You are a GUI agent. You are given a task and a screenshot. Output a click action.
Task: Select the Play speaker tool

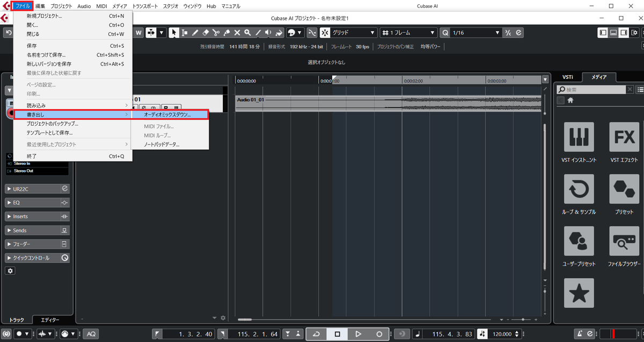[x=268, y=33]
